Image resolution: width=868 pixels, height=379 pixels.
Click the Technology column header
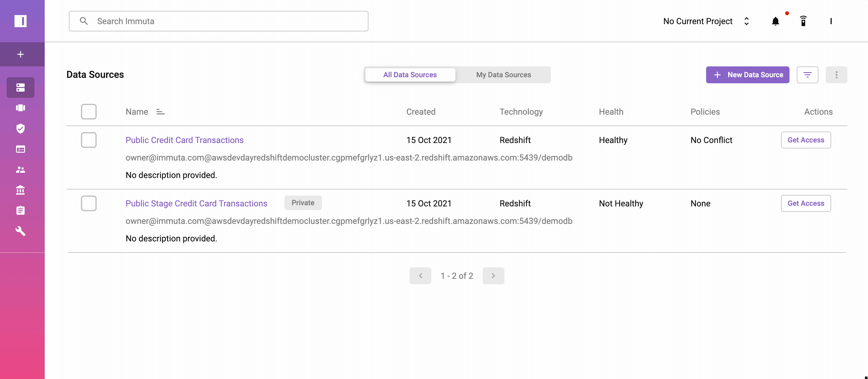pos(521,112)
